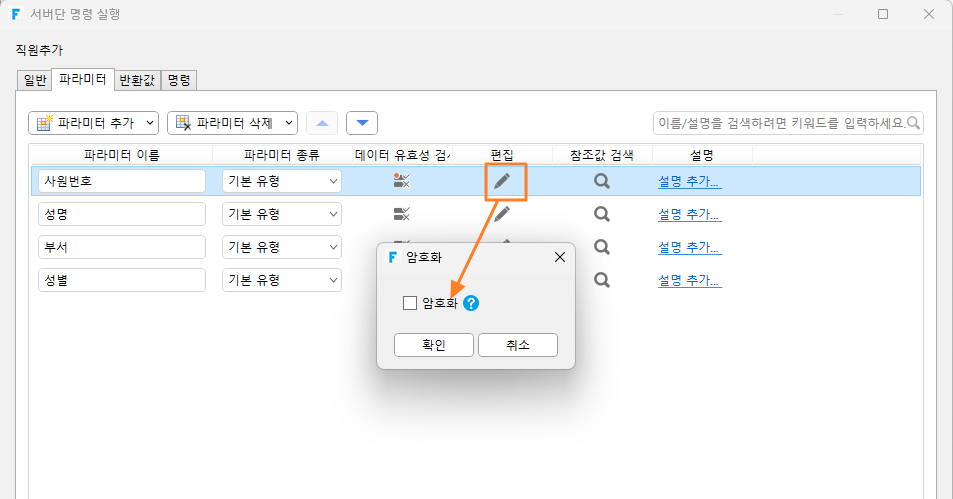Click 설명 추가 link for 성별
The height and width of the screenshot is (499, 953).
tap(690, 280)
